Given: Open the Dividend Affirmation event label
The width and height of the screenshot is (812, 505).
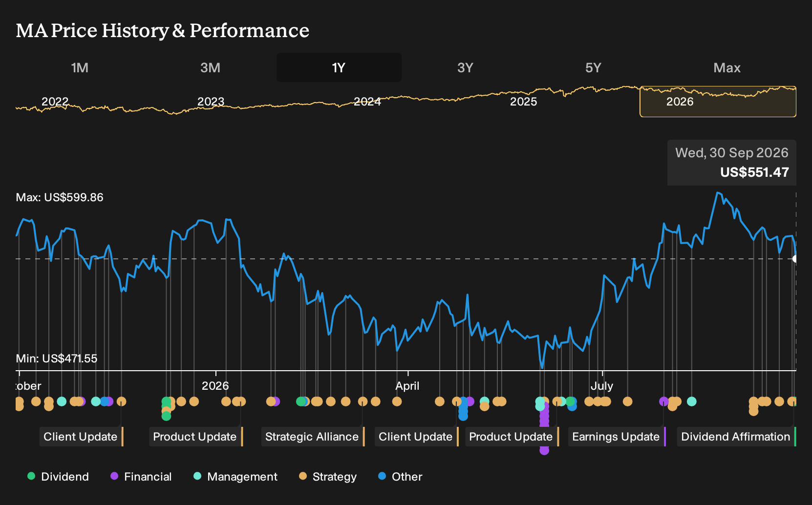Looking at the screenshot, I should [736, 437].
